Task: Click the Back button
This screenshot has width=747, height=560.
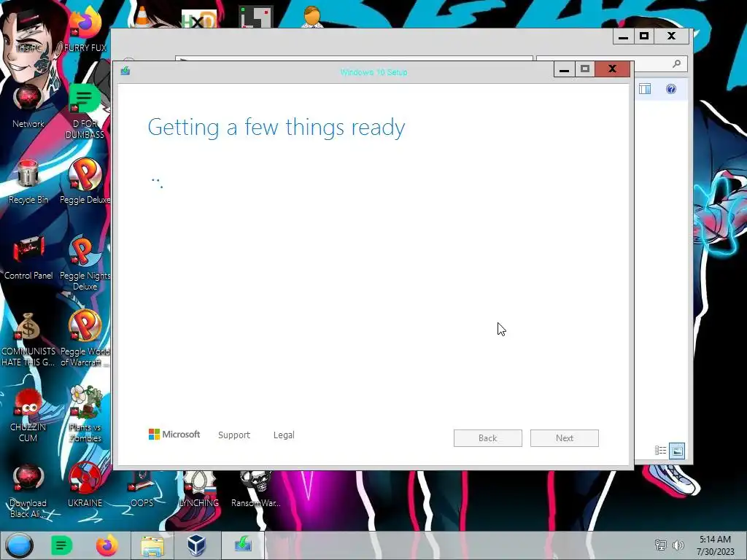Action: pos(488,438)
